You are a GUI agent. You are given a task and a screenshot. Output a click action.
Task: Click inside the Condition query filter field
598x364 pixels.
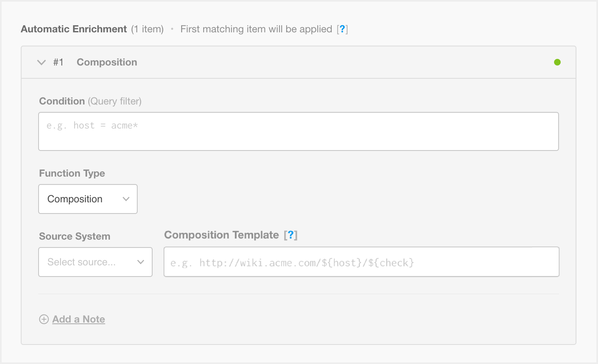(299, 131)
